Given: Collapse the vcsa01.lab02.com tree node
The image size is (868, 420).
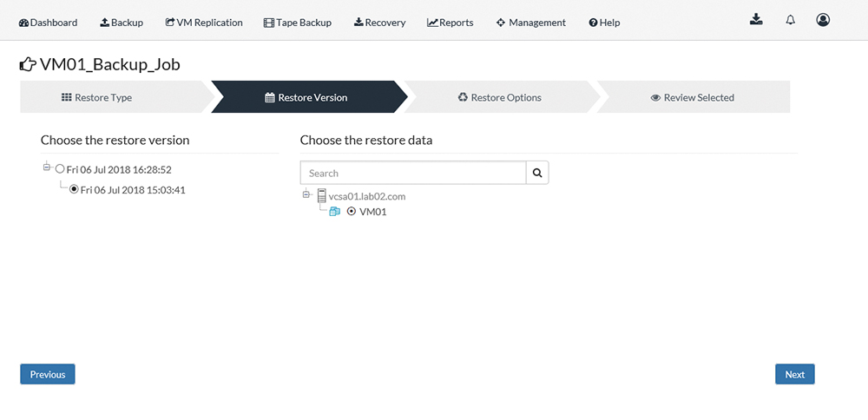Looking at the screenshot, I should [x=306, y=194].
